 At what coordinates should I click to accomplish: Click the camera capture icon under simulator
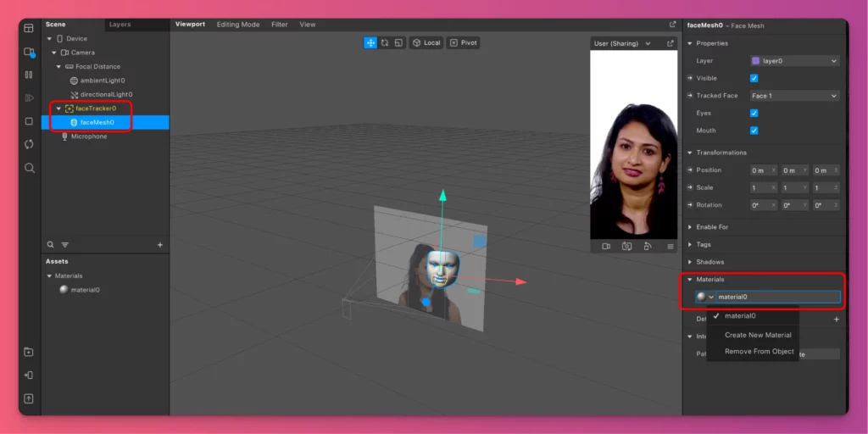tap(627, 247)
